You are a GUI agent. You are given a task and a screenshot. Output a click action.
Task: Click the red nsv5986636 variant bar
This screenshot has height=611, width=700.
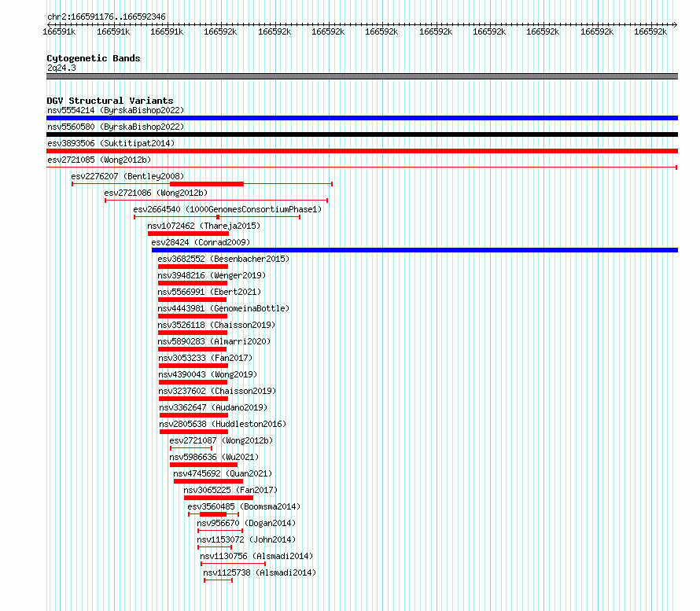click(x=204, y=465)
